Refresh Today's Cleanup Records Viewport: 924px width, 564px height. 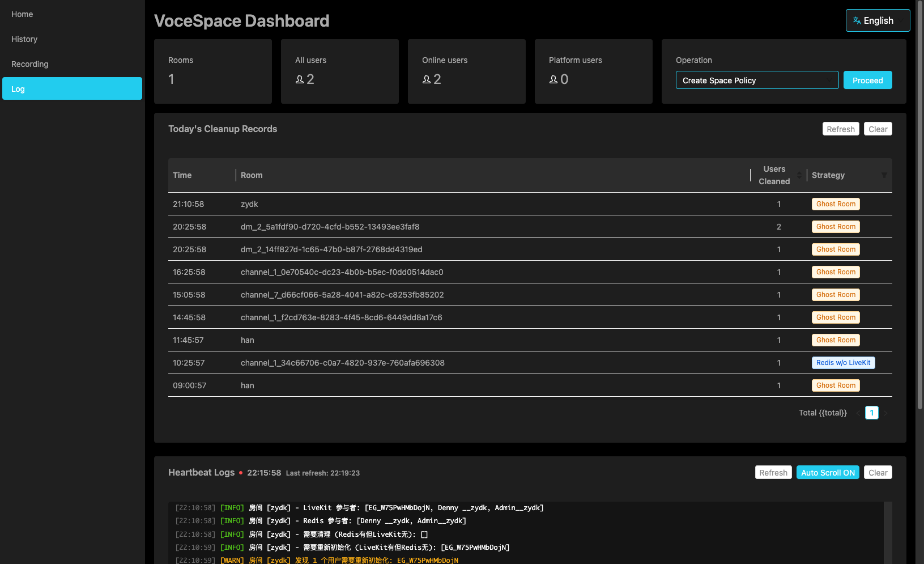pos(841,129)
